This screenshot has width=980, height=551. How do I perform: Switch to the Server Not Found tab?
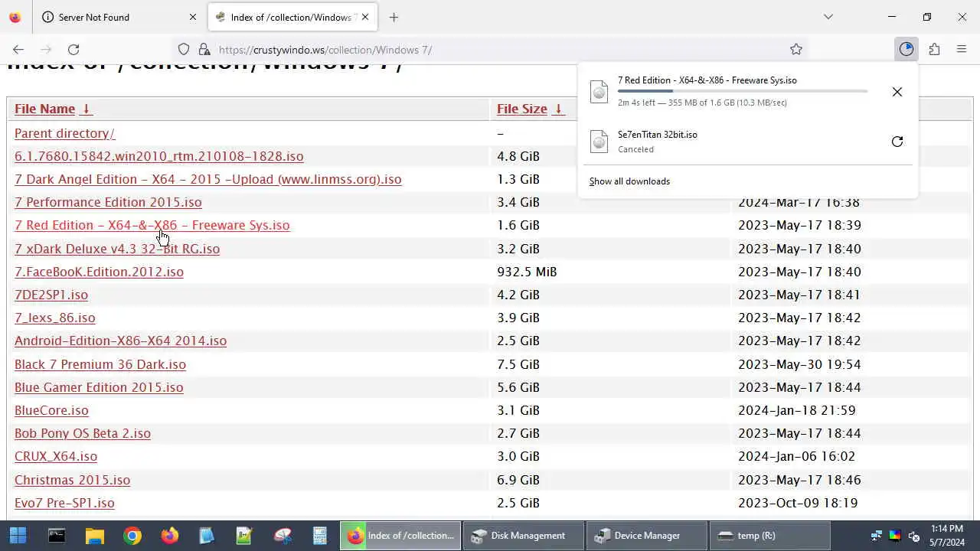119,17
